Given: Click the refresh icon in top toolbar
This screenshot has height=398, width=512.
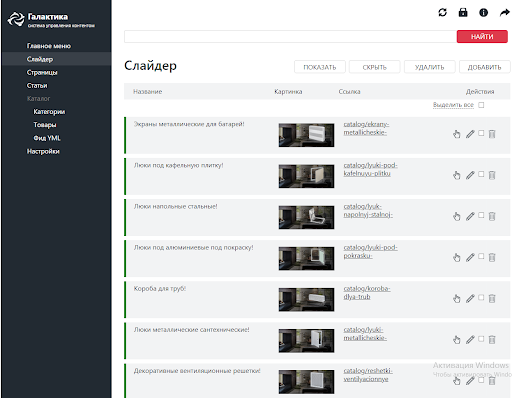Looking at the screenshot, I should pyautogui.click(x=442, y=13).
